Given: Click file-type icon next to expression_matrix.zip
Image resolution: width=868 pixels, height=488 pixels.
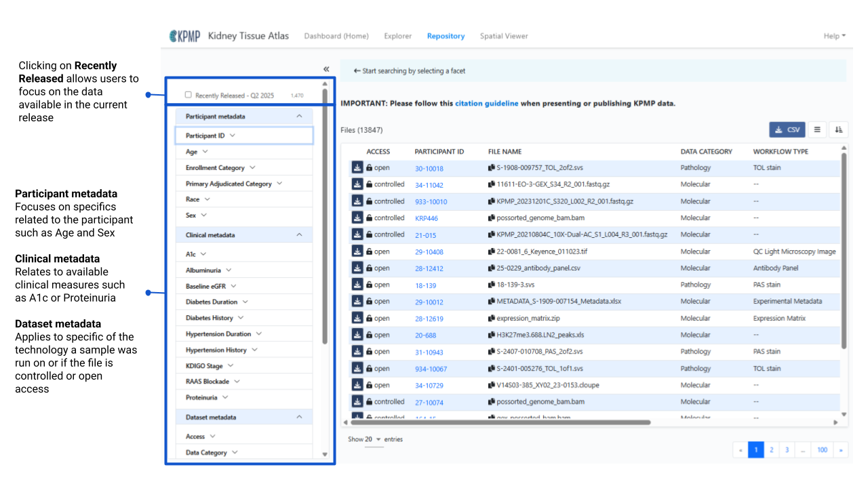Looking at the screenshot, I should (x=492, y=318).
